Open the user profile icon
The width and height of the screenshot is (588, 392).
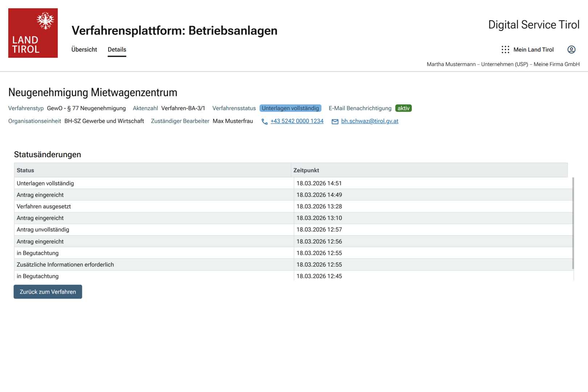point(571,50)
